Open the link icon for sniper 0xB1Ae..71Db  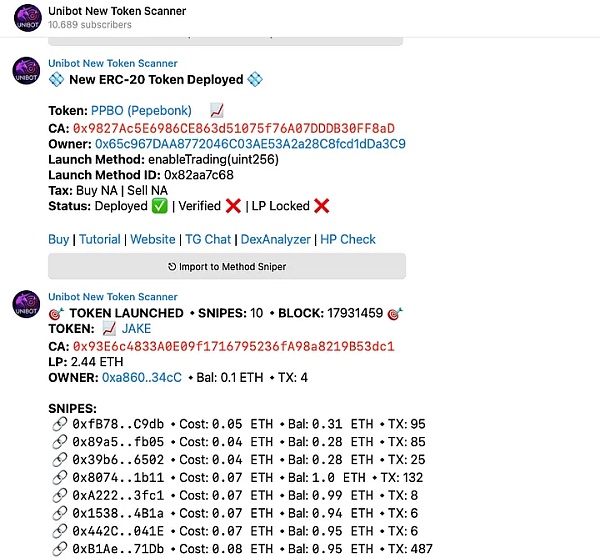pos(60,549)
